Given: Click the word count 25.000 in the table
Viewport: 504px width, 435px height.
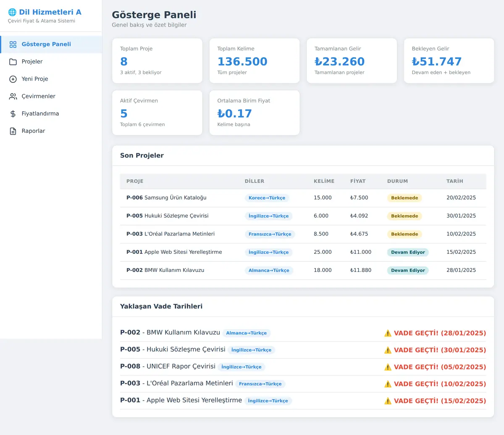Looking at the screenshot, I should 323,252.
